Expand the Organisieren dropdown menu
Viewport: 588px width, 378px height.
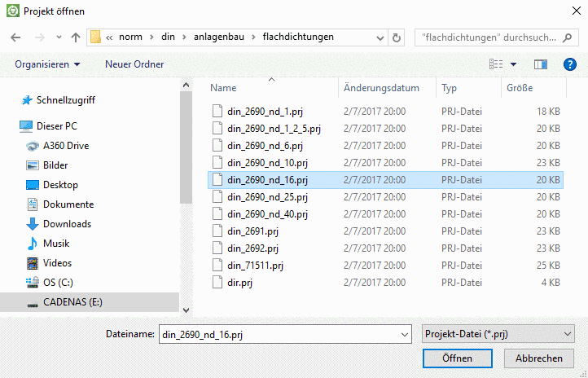click(x=47, y=64)
